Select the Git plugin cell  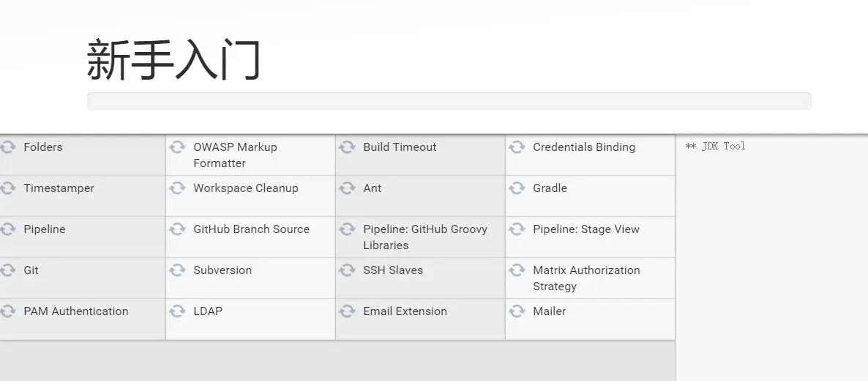point(31,270)
